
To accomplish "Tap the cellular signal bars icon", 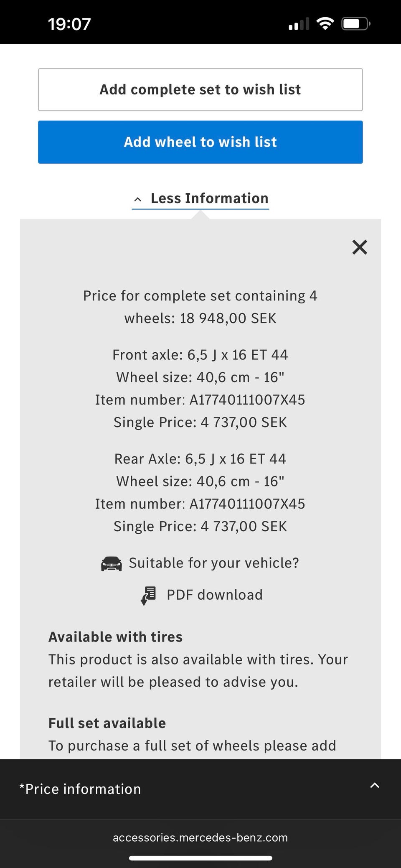I will tap(299, 24).
